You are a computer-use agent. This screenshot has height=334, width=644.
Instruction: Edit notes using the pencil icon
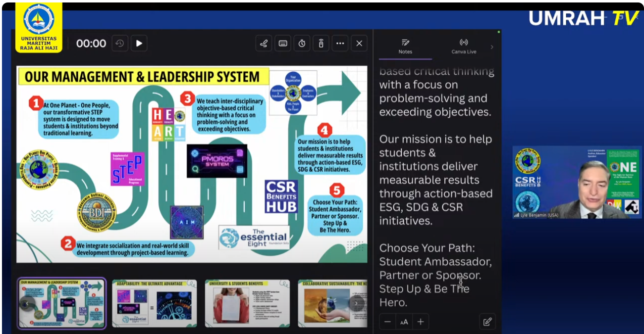pyautogui.click(x=487, y=322)
